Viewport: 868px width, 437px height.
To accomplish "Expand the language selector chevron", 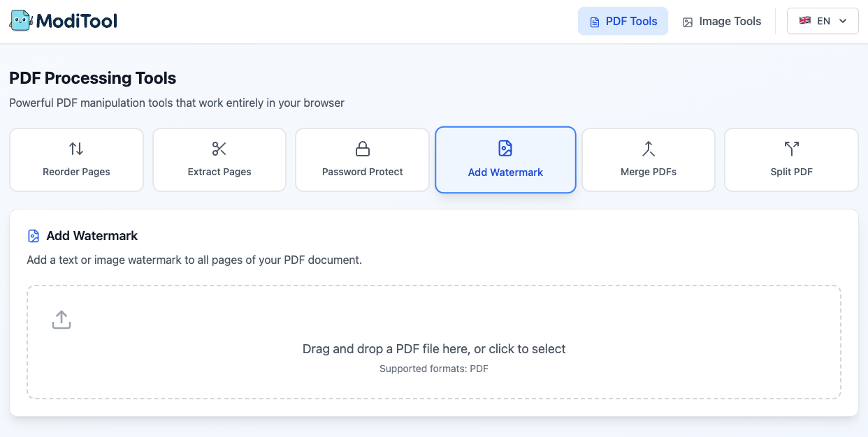I will pyautogui.click(x=843, y=21).
